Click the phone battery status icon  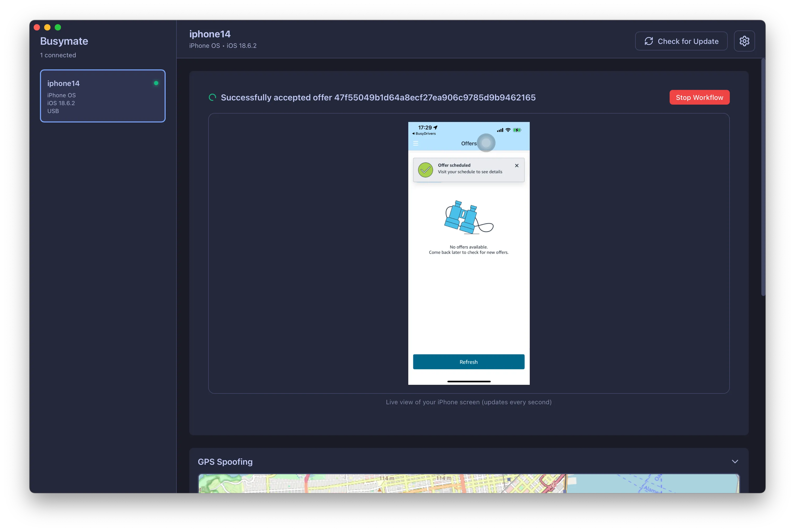click(x=517, y=130)
